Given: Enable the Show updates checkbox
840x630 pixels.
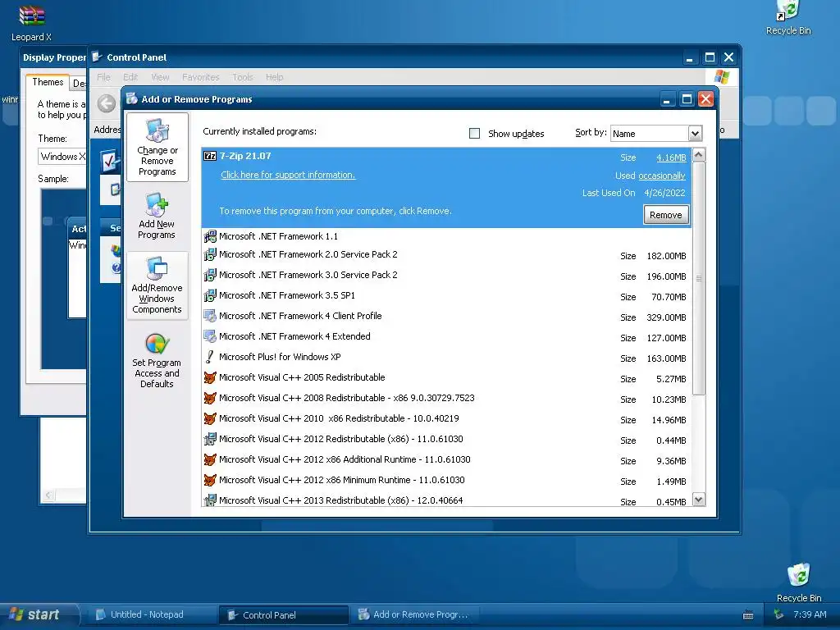Looking at the screenshot, I should point(475,134).
